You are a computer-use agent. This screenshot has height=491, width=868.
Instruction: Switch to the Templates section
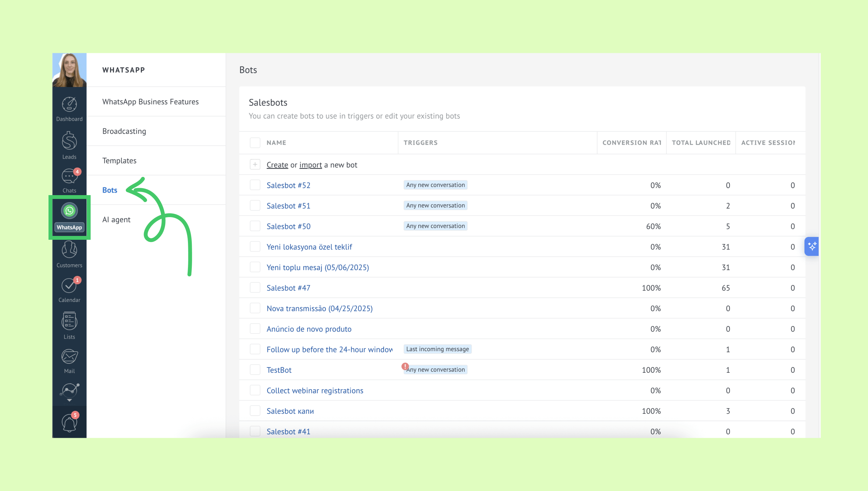coord(119,160)
